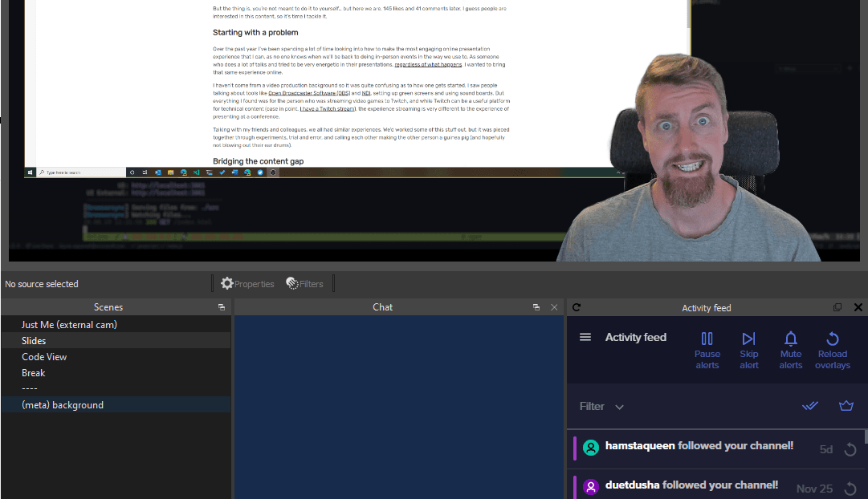The image size is (868, 499).
Task: Pop out the Chat panel
Action: (536, 307)
